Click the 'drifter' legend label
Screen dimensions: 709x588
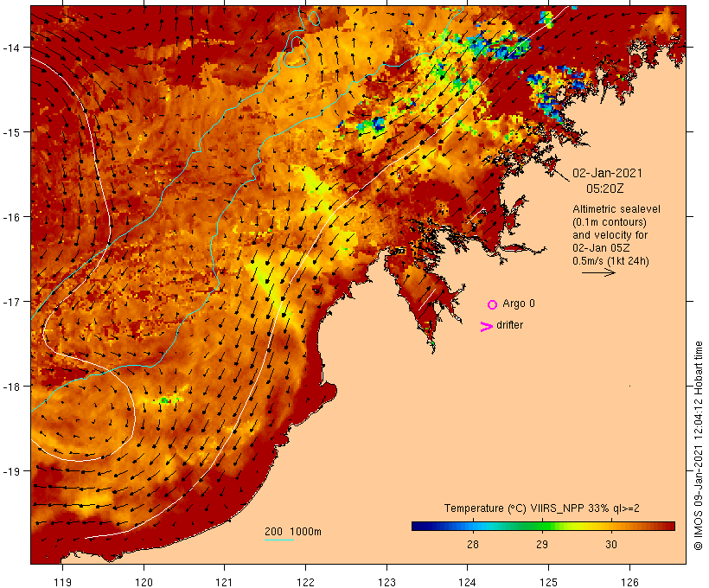pyautogui.click(x=509, y=325)
